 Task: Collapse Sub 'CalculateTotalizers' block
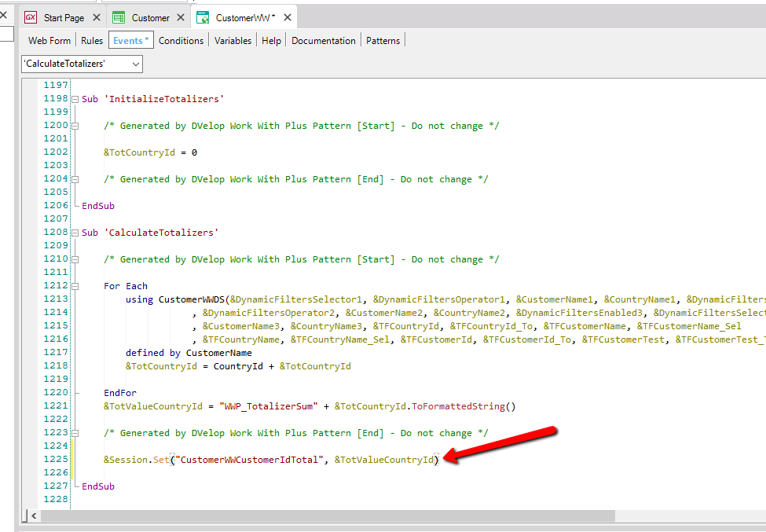pos(75,233)
